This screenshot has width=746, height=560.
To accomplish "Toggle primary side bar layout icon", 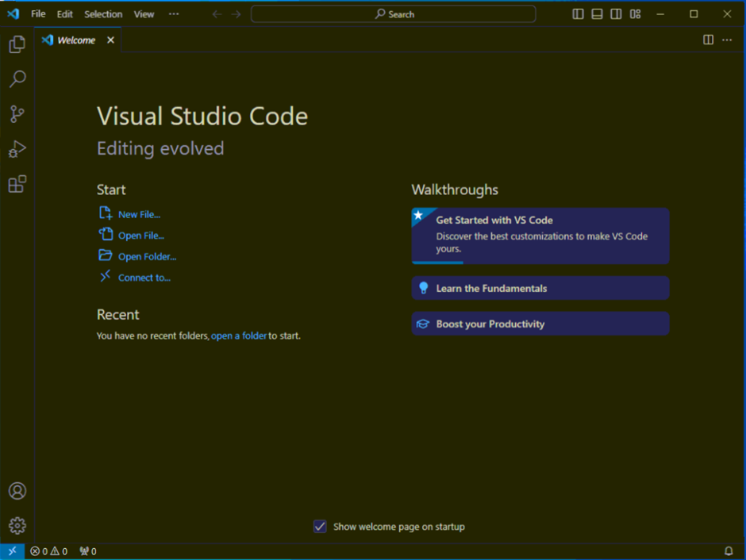I will [578, 13].
